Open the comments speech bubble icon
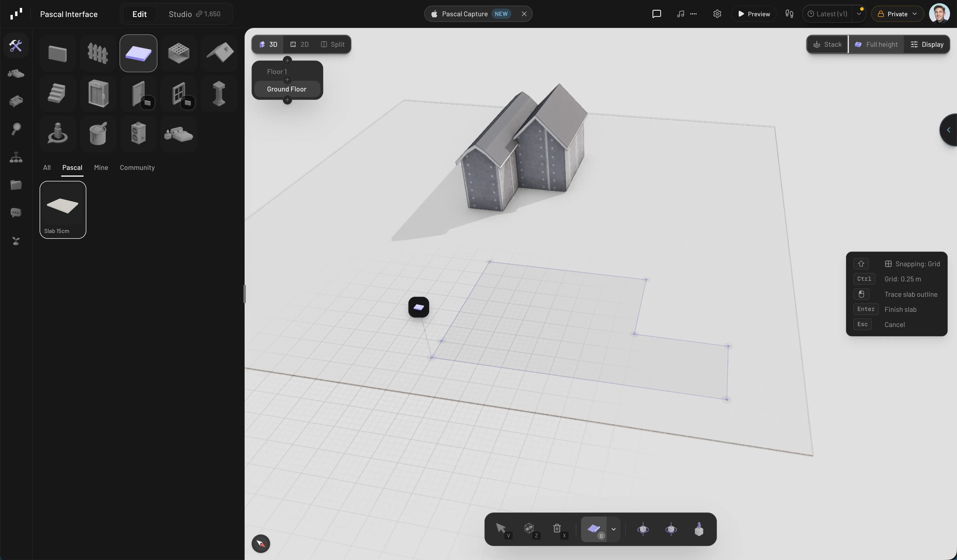 point(657,14)
